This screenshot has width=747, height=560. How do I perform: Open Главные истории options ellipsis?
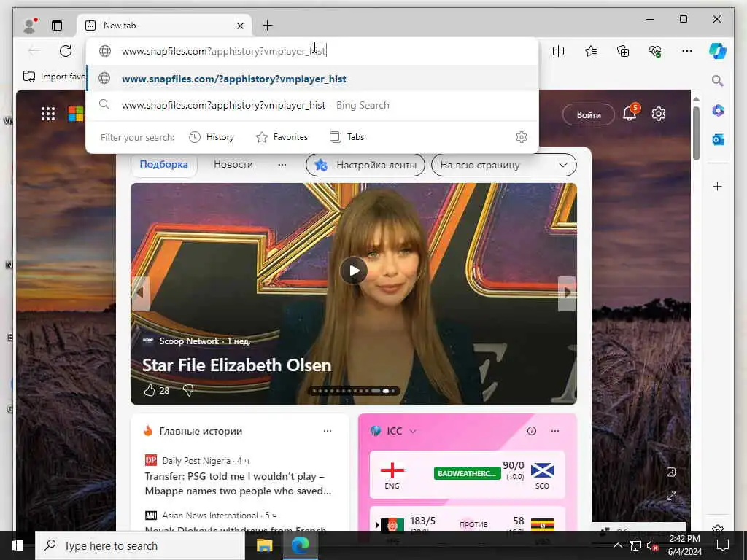coord(328,431)
